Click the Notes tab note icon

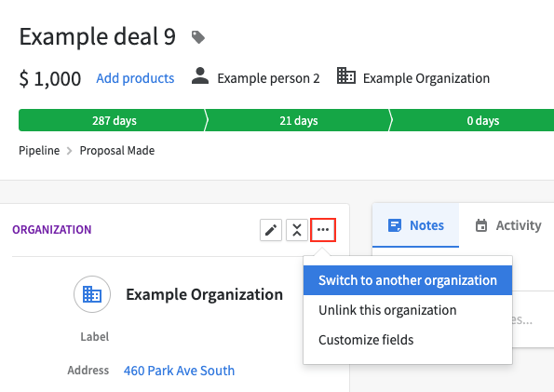[x=394, y=225]
